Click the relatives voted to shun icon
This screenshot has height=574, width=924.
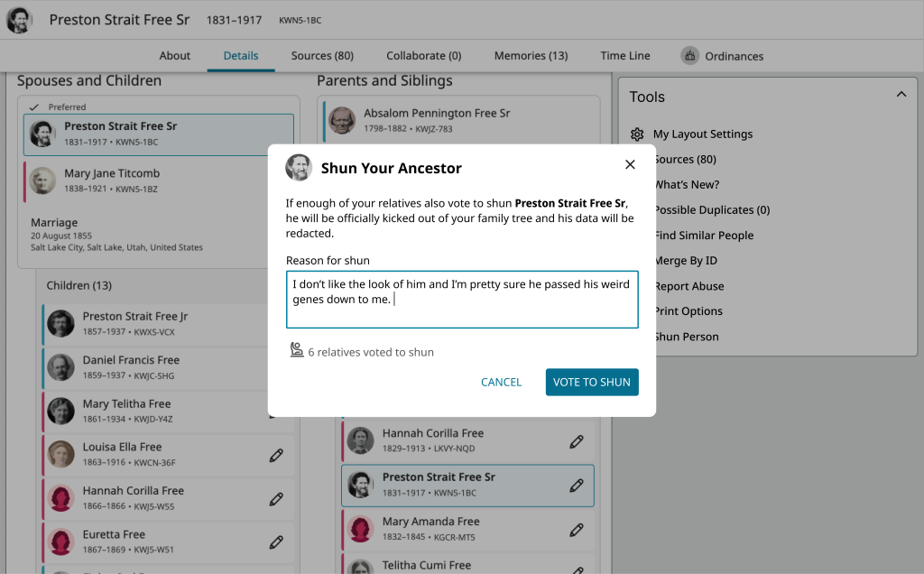pos(297,351)
